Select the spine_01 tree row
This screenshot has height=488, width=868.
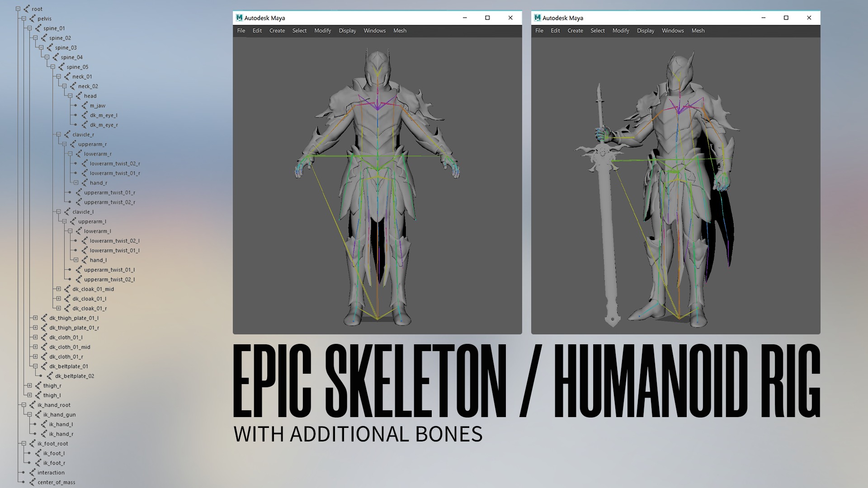click(x=54, y=28)
